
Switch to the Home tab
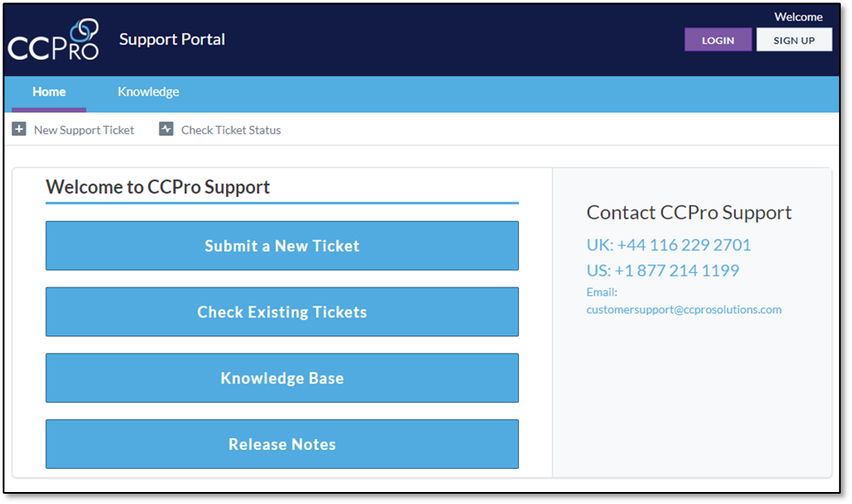pos(49,92)
